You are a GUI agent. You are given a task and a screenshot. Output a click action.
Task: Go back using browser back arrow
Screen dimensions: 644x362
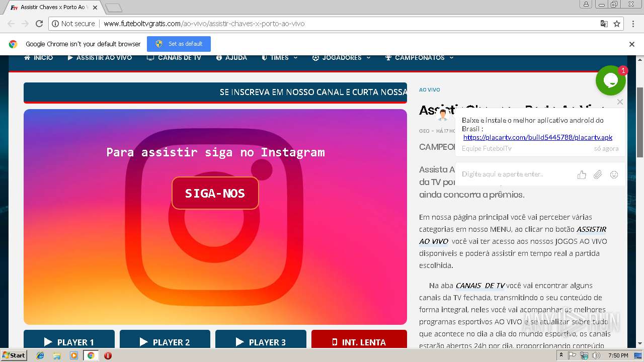[11, 24]
